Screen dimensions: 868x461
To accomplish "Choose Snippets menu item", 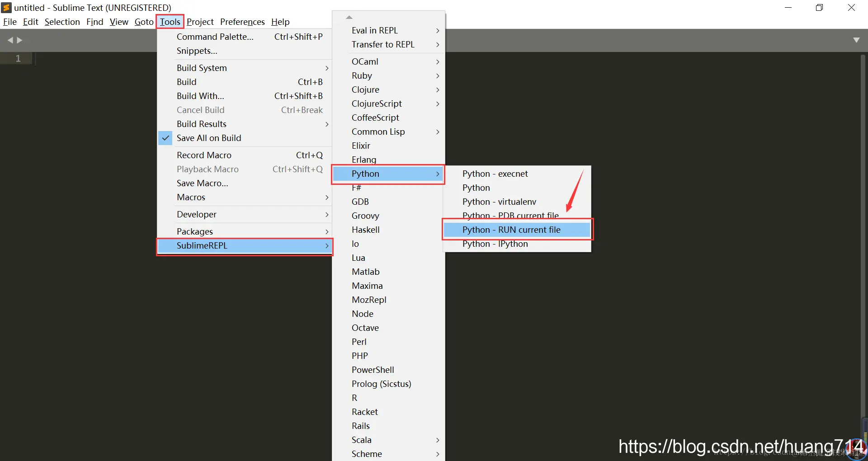I will click(245, 51).
